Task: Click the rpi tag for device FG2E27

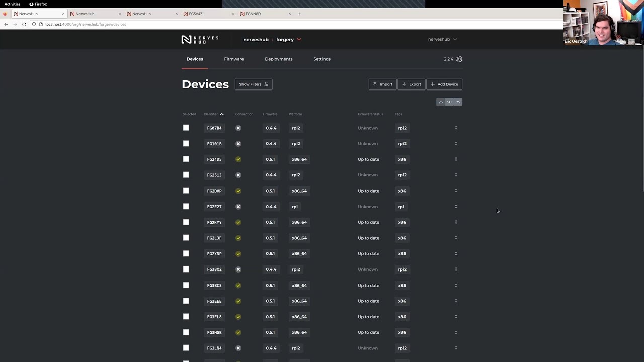Action: 401,207
